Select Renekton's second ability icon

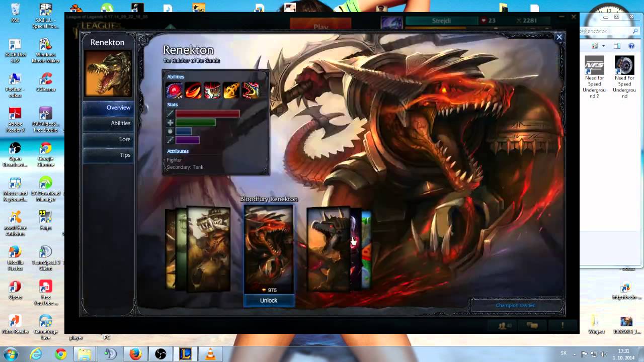pyautogui.click(x=193, y=90)
